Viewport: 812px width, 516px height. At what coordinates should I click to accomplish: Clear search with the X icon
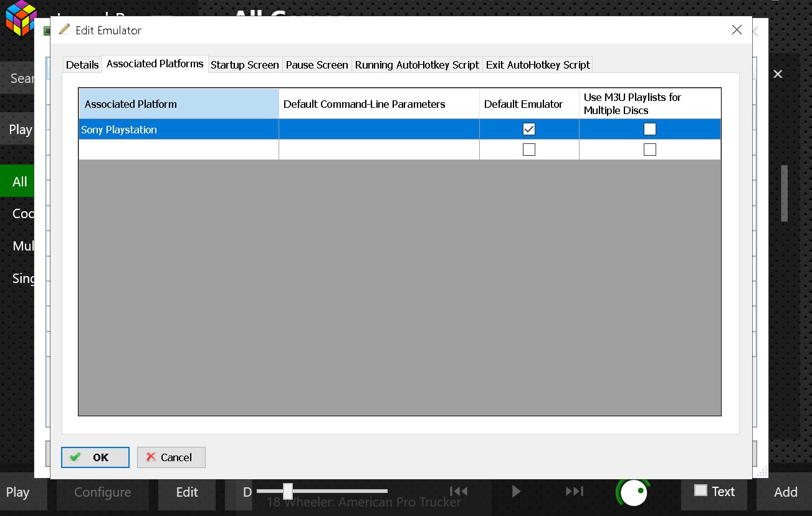point(778,74)
